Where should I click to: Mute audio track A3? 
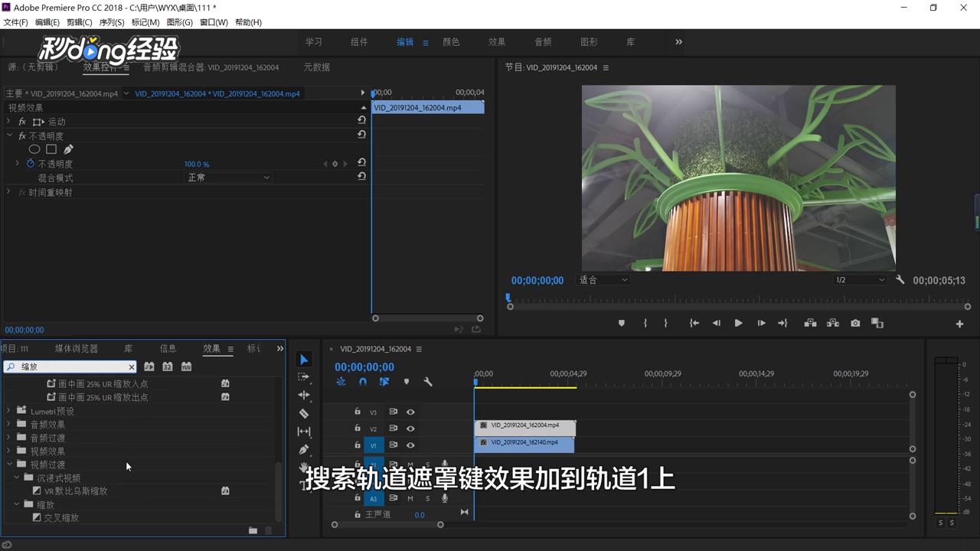tap(410, 498)
